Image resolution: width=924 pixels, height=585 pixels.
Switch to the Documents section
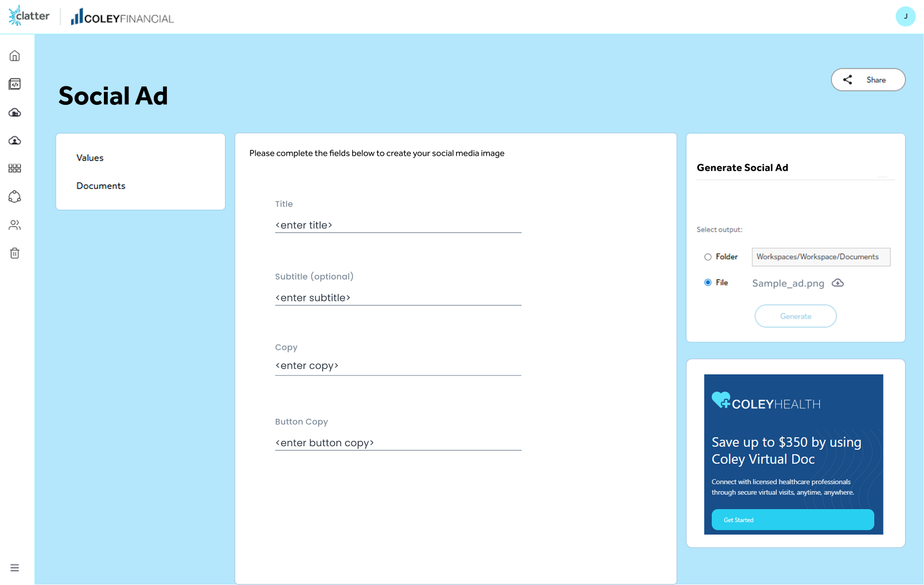pyautogui.click(x=101, y=186)
